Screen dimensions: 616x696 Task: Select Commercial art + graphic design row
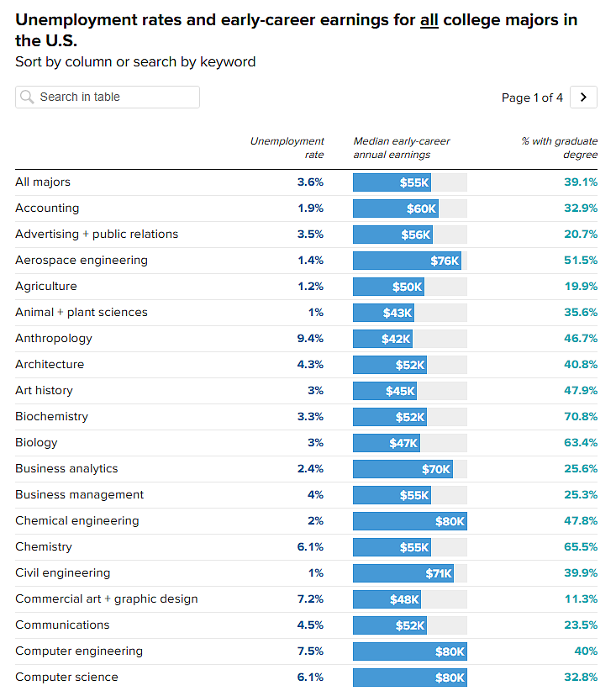tap(306, 599)
